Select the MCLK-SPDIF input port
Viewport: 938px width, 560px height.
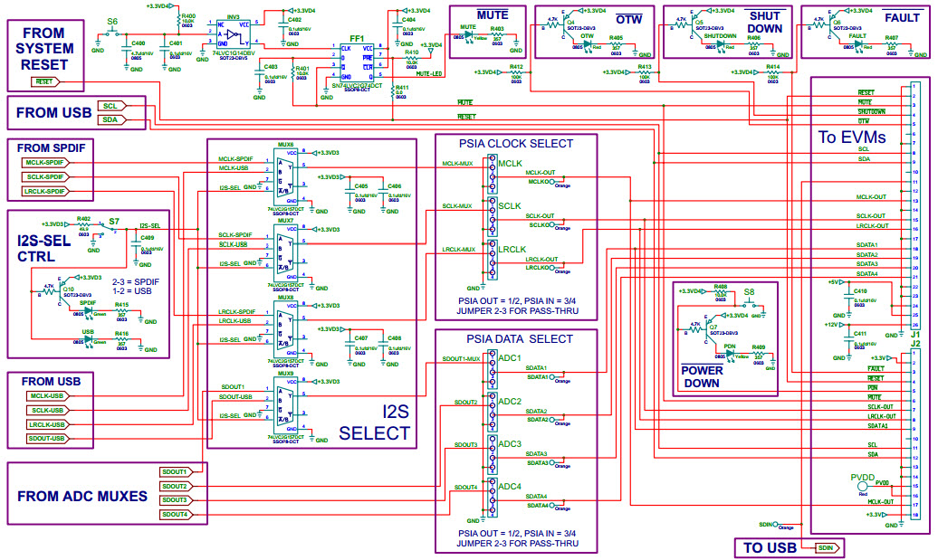pos(45,162)
